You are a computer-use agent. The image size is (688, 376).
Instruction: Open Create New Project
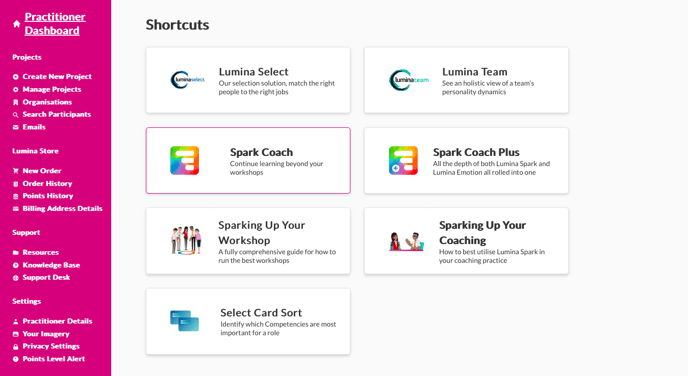pyautogui.click(x=57, y=76)
